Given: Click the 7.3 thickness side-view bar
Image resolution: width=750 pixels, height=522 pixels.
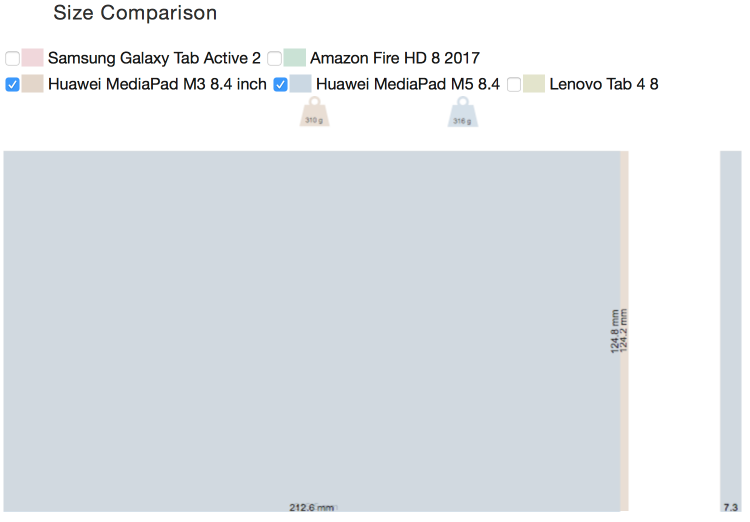Looking at the screenshot, I should (731, 331).
